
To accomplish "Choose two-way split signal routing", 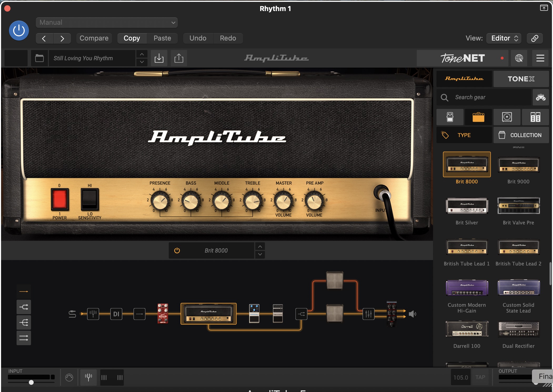I will (24, 307).
